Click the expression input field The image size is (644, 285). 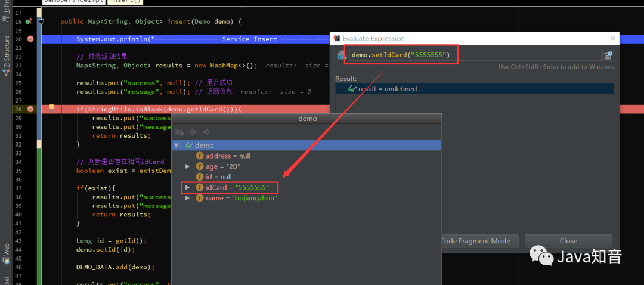pyautogui.click(x=475, y=55)
